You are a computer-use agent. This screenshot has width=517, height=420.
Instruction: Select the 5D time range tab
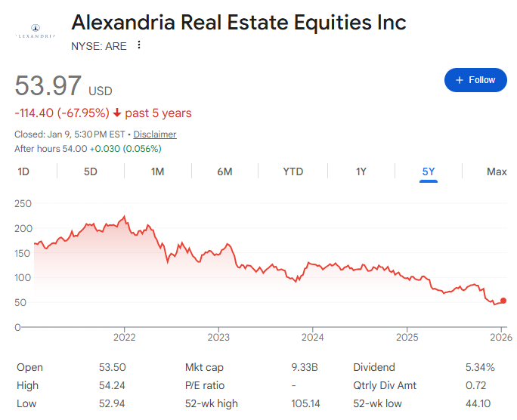pos(91,171)
